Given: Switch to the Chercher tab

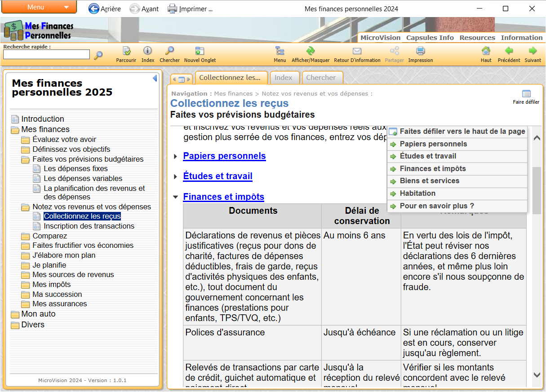Looking at the screenshot, I should click(321, 78).
